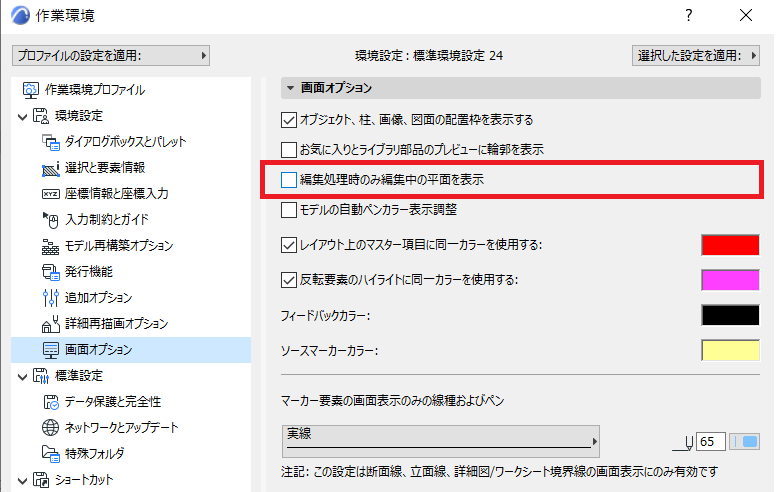Open 追加オプション settings page
Screen dimensions: 776x492
tap(98, 298)
